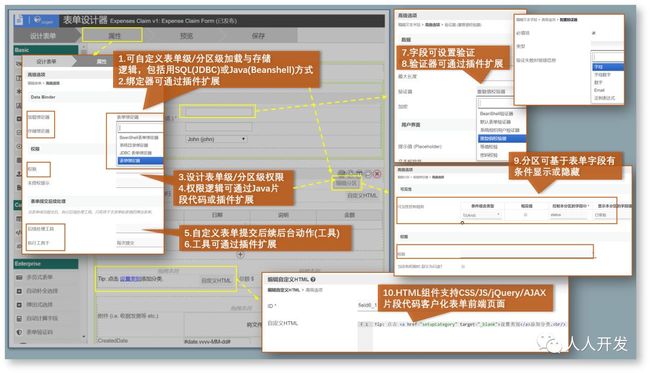Choose Email from the type list
The image size is (650, 373).
click(599, 90)
